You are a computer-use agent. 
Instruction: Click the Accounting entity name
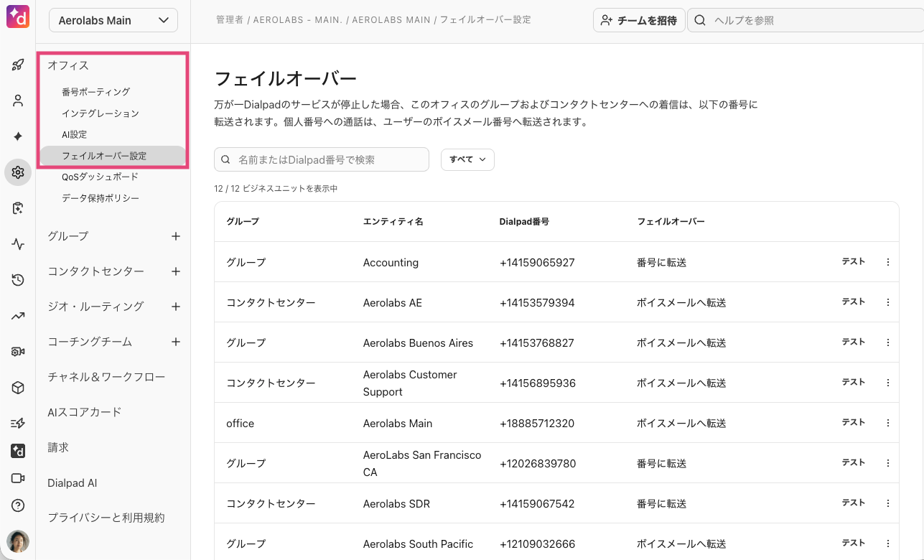click(391, 262)
